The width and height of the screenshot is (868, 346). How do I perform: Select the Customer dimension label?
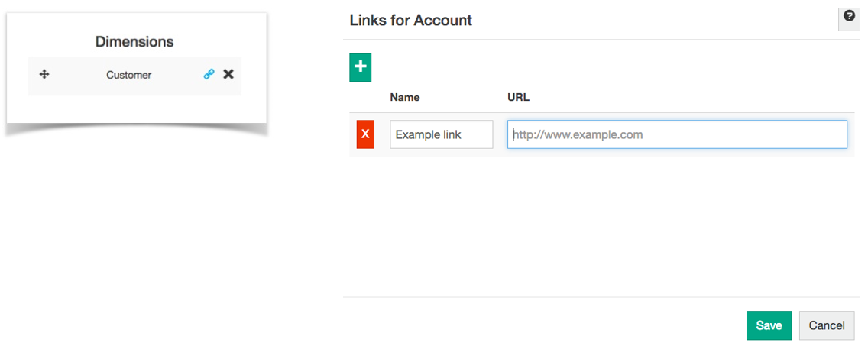coord(128,75)
